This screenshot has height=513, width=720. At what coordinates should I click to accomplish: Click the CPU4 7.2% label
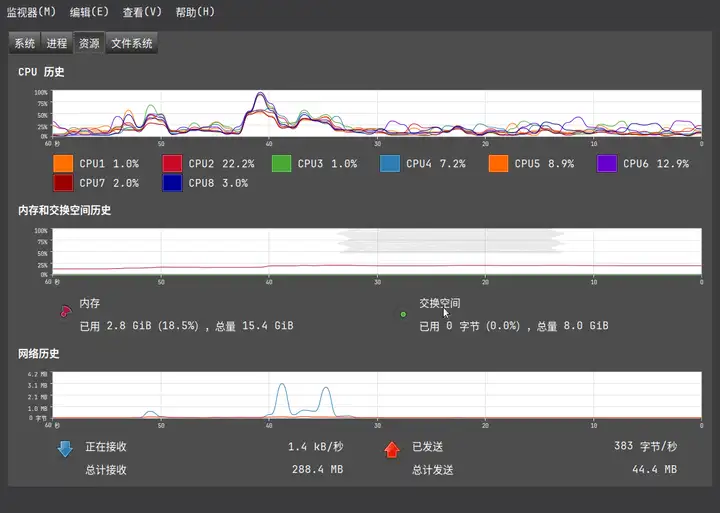coord(436,163)
